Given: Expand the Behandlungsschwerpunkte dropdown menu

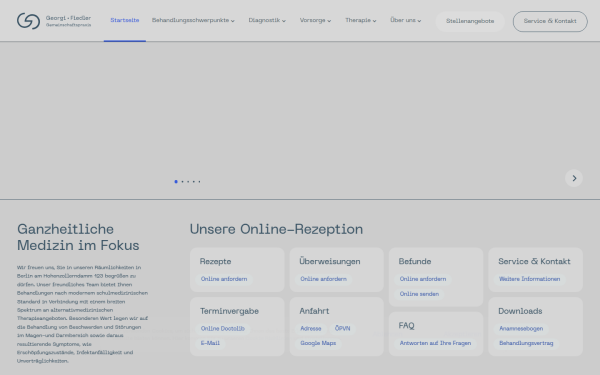Looking at the screenshot, I should pos(193,20).
